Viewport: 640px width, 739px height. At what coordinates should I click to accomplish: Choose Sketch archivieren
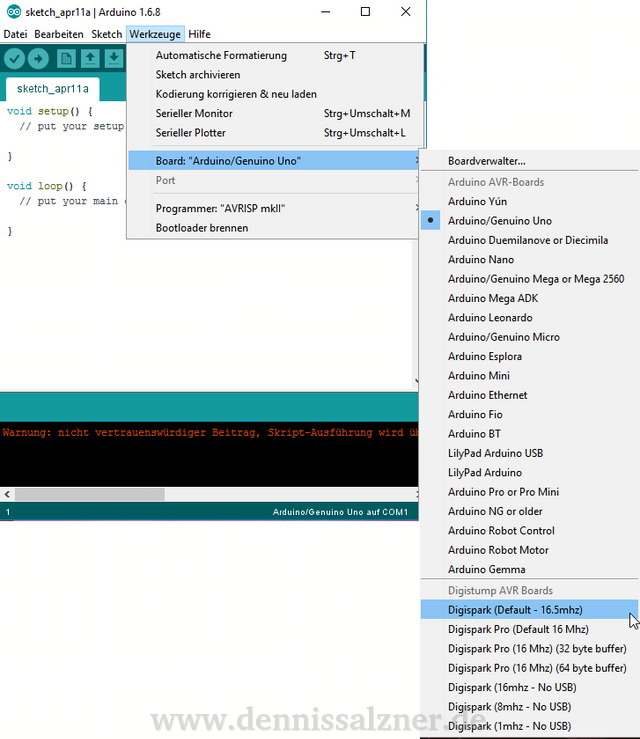coord(274,74)
